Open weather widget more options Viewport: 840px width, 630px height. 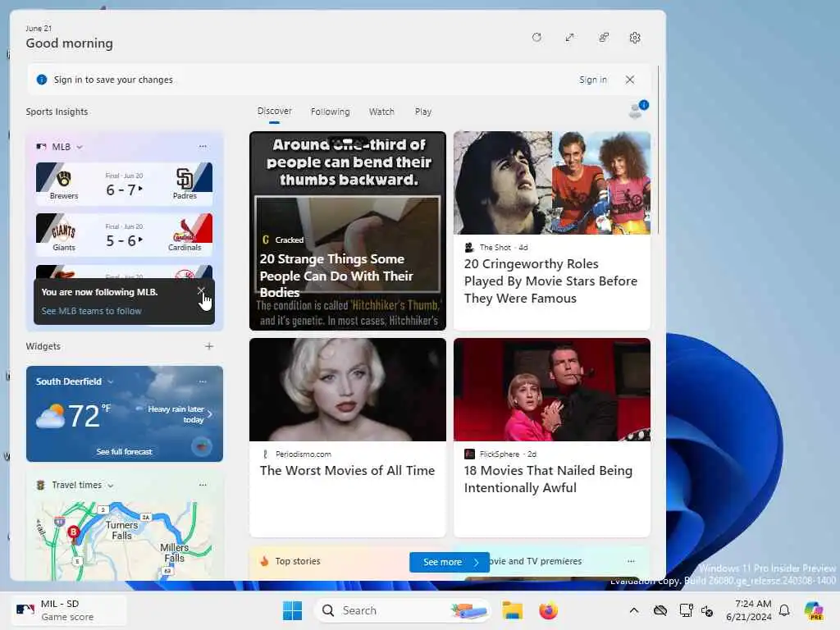203,381
